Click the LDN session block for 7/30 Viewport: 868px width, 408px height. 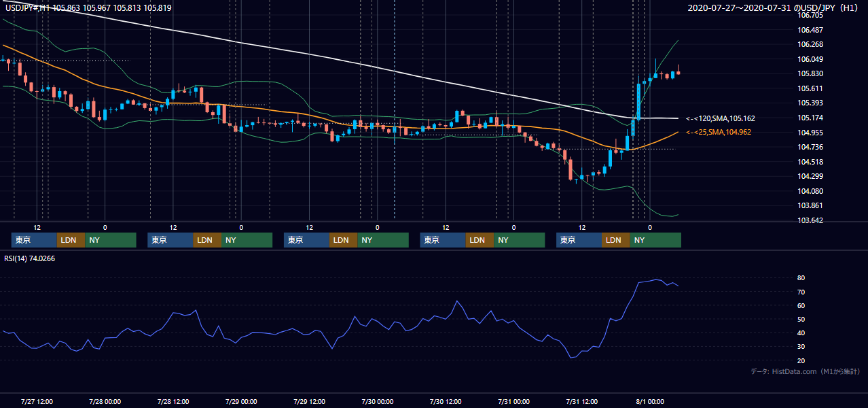tap(480, 240)
